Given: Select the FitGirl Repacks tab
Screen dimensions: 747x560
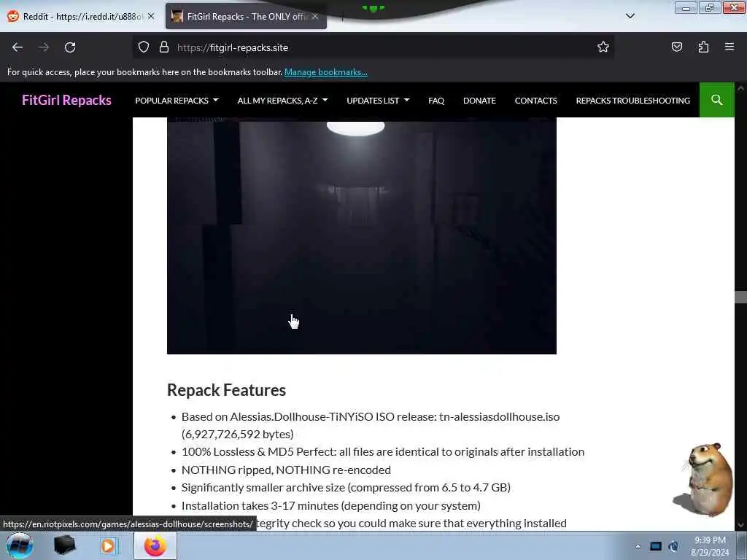Looking at the screenshot, I should [x=246, y=16].
